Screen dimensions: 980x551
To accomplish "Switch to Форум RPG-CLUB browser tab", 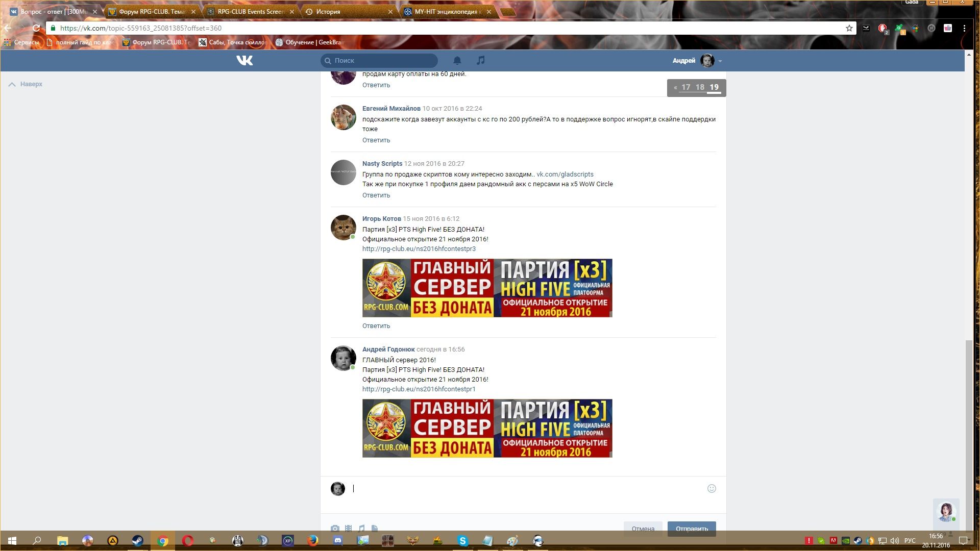I will (152, 11).
